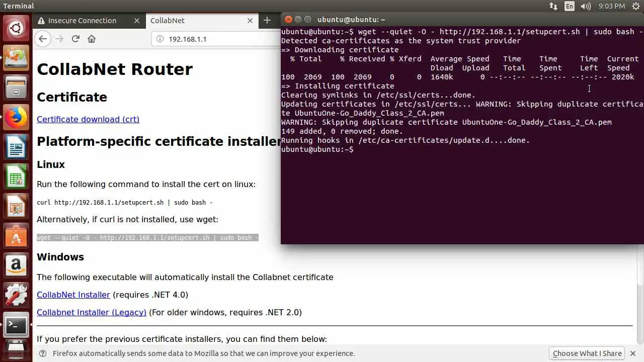Click the curl setupcert.sh command text
Screen dimensions: 644x362
click(x=125, y=202)
